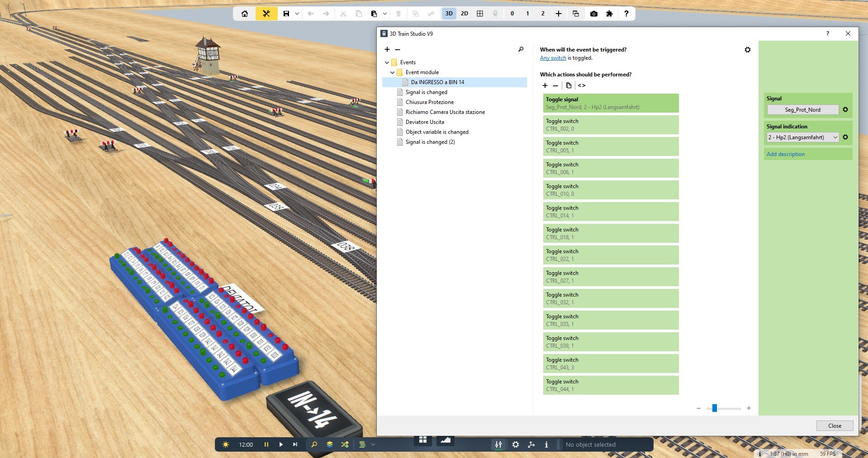The height and width of the screenshot is (458, 868).
Task: Open the Signal indication dropdown
Action: [x=802, y=137]
